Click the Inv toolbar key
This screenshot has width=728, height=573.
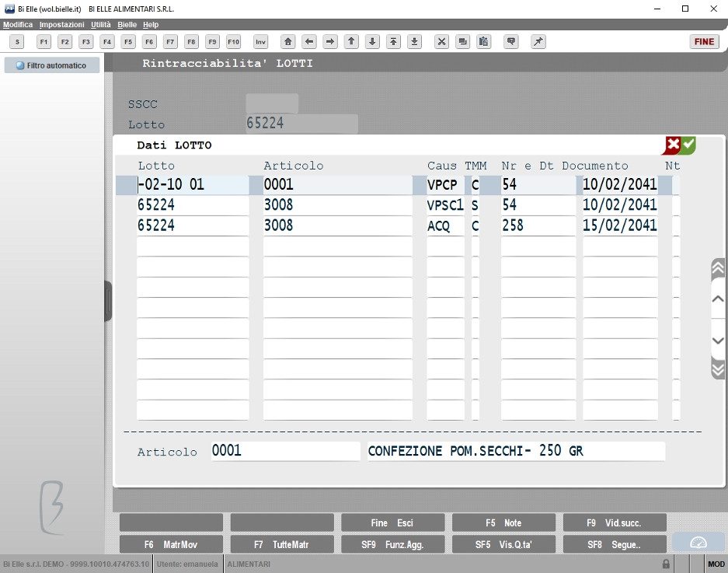(x=260, y=42)
